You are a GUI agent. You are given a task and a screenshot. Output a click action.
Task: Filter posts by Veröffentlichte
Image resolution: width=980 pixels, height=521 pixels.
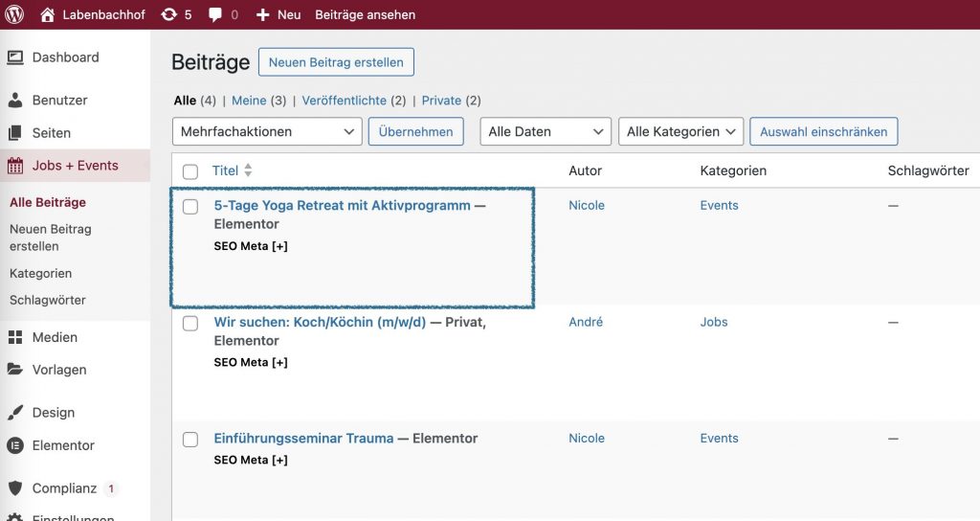coord(345,101)
